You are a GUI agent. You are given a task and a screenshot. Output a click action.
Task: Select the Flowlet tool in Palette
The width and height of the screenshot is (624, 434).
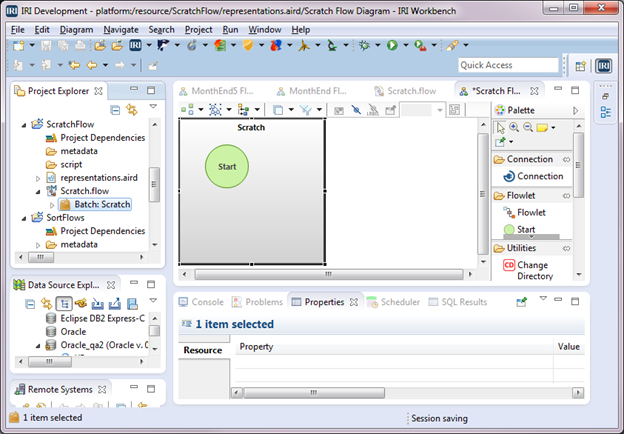coord(525,212)
